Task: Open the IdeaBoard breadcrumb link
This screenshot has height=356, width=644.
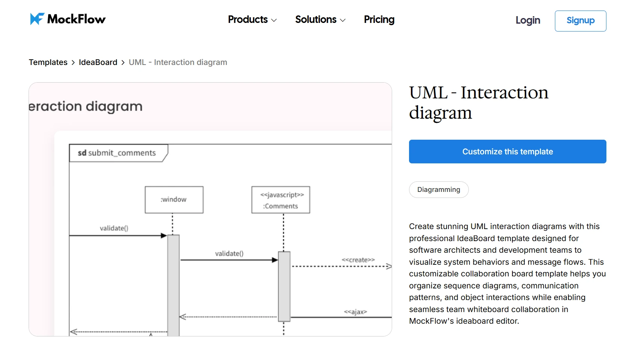Action: point(98,62)
